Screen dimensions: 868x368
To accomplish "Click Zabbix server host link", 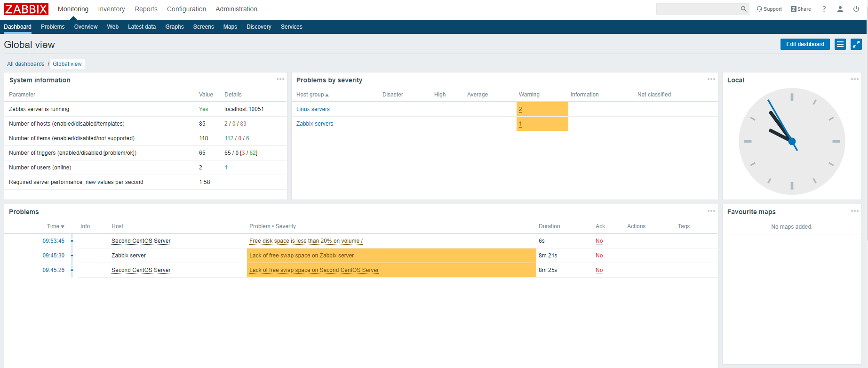I will pyautogui.click(x=128, y=256).
